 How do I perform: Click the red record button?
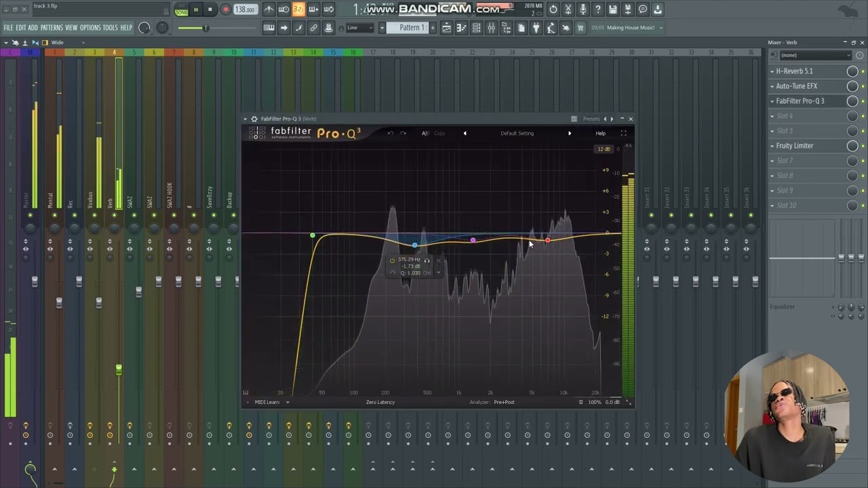[x=226, y=9]
